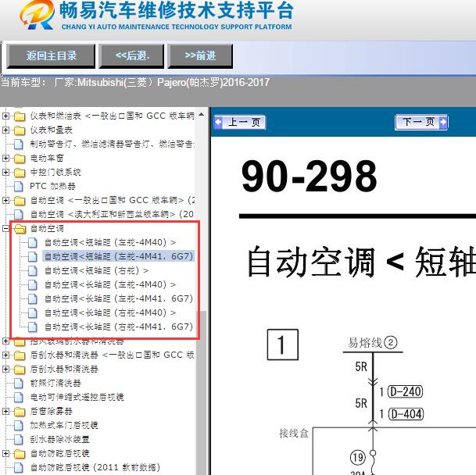
Task: Open the PTC 加热器 entry
Action: point(52,187)
